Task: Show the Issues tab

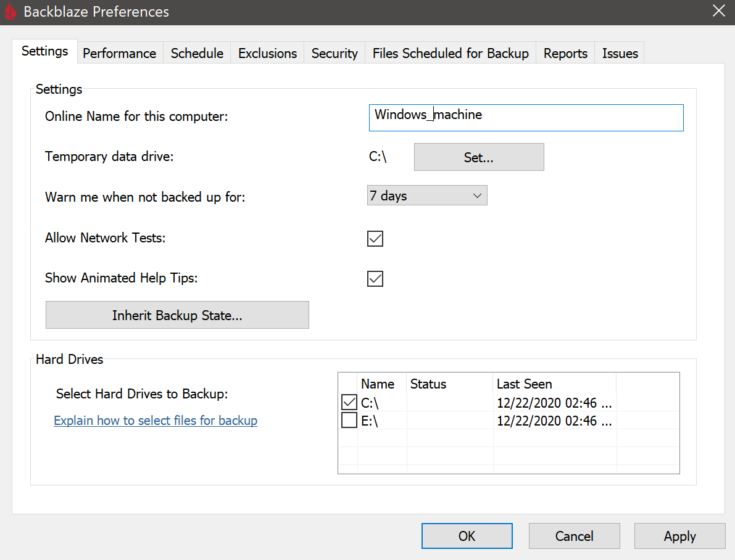Action: click(x=620, y=53)
